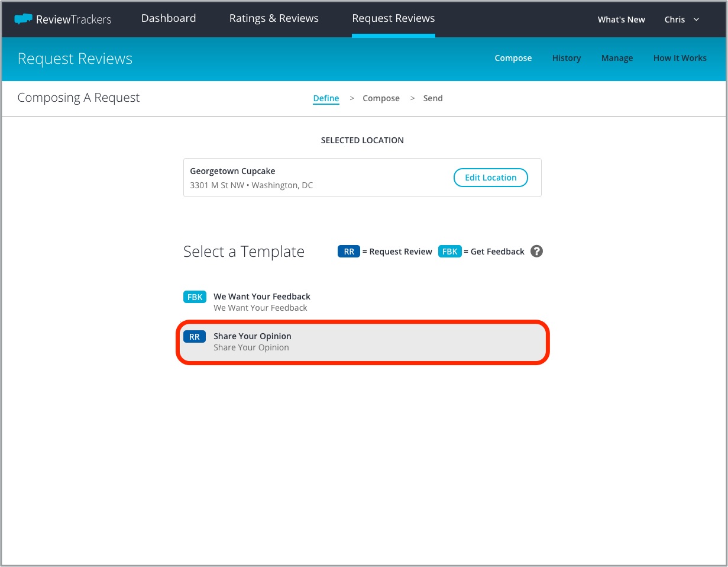Expand the Chris account dropdown arrow
The image size is (728, 567).
pos(696,20)
